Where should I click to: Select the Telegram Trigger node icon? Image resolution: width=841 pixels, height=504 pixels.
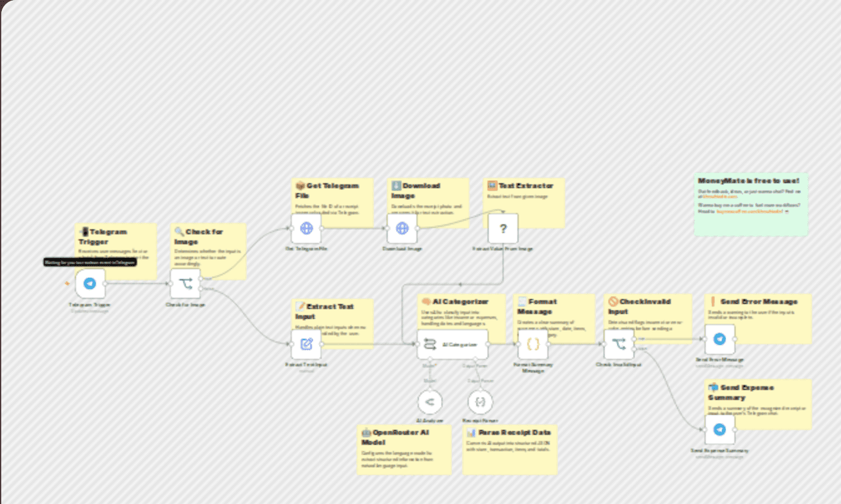coord(90,283)
